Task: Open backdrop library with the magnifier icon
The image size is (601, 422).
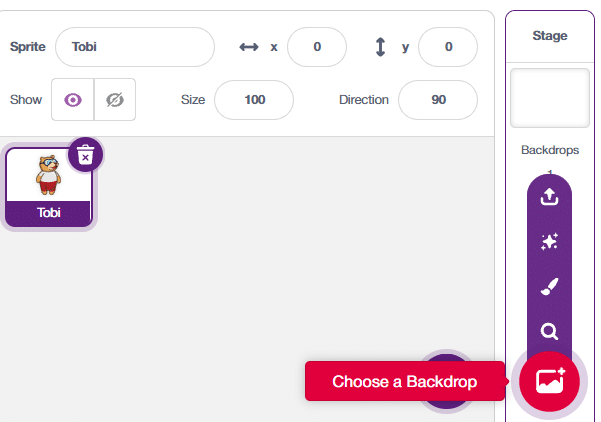Action: click(x=549, y=331)
